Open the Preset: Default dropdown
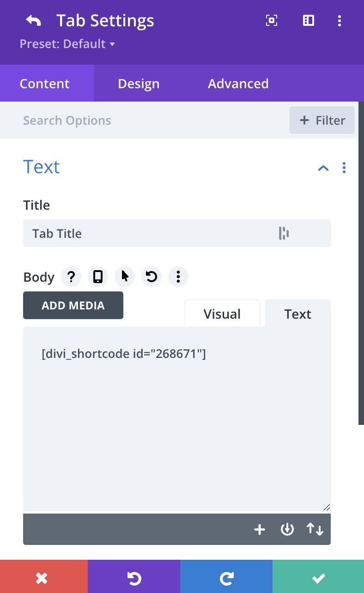364x593 pixels. (x=67, y=44)
